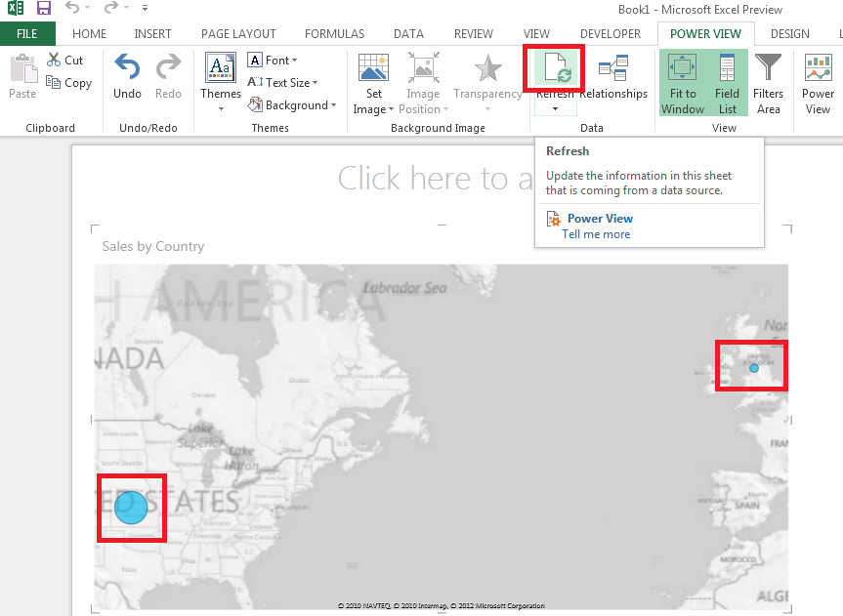The width and height of the screenshot is (843, 616).
Task: Toggle the Fit to Window option
Action: [x=682, y=83]
